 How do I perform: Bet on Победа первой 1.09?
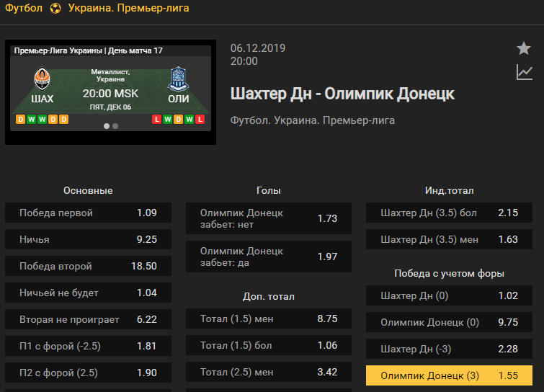coord(88,213)
